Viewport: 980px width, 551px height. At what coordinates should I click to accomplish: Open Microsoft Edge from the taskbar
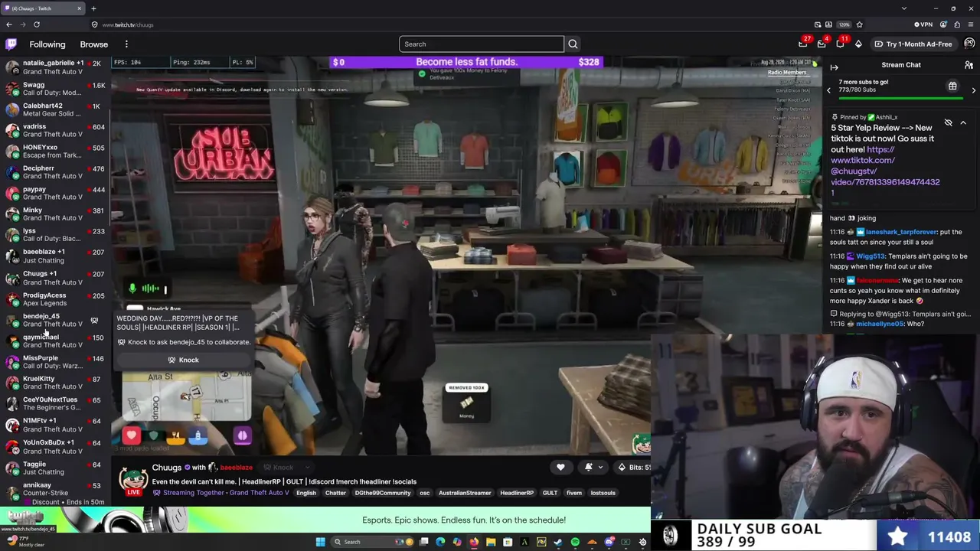click(x=440, y=542)
